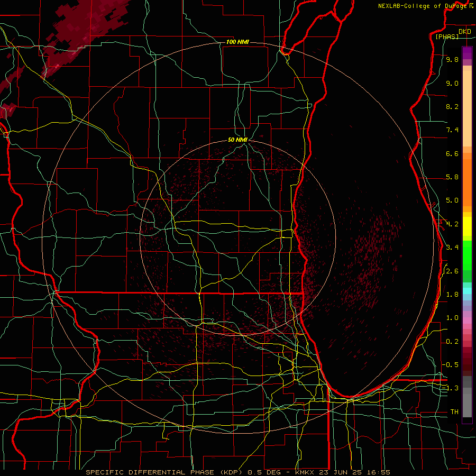This screenshot has width=476, height=476.
Task: Pick the yellow segment of the color bar
Action: 467,226
